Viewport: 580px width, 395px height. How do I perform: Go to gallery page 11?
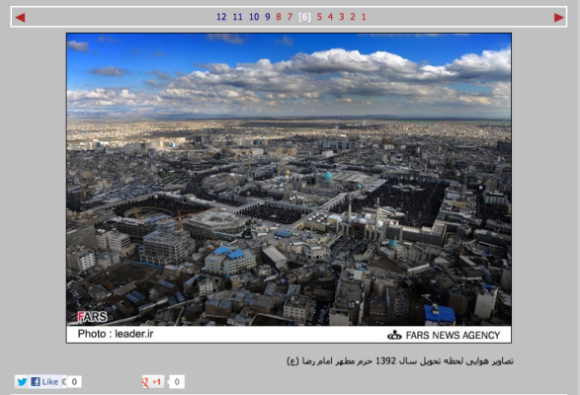click(237, 17)
